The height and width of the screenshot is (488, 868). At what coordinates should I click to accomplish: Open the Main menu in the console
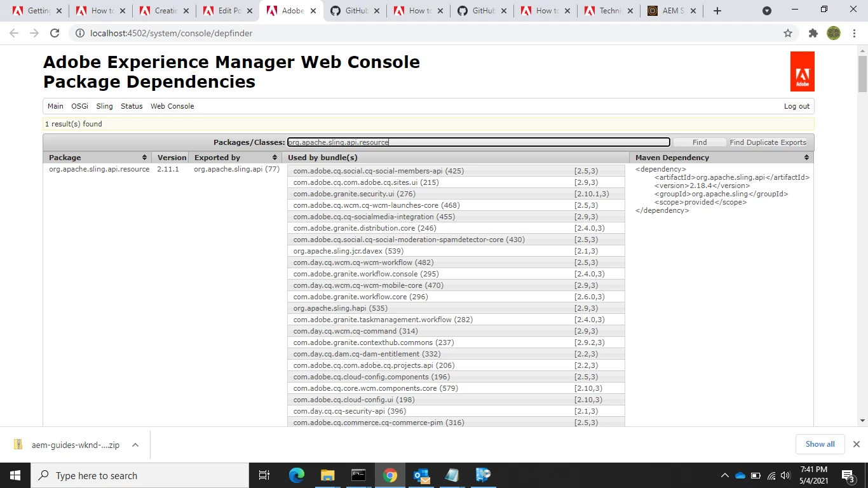coord(55,106)
